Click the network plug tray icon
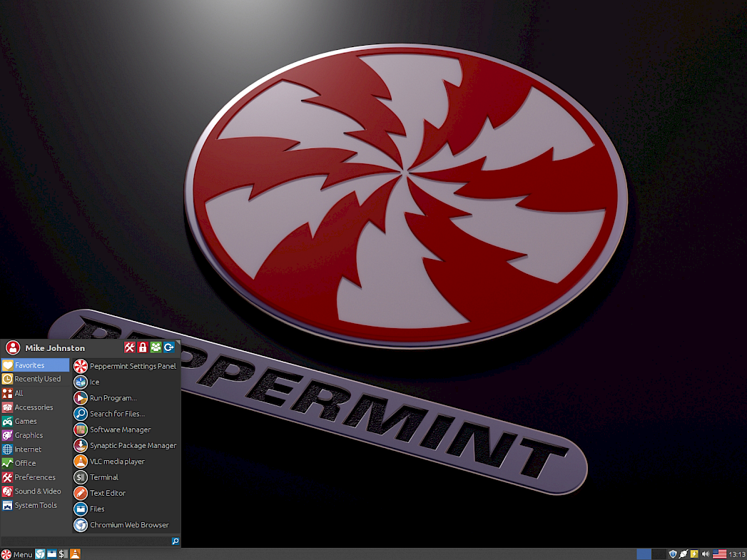Screen dimensions: 747x560 (x=684, y=554)
